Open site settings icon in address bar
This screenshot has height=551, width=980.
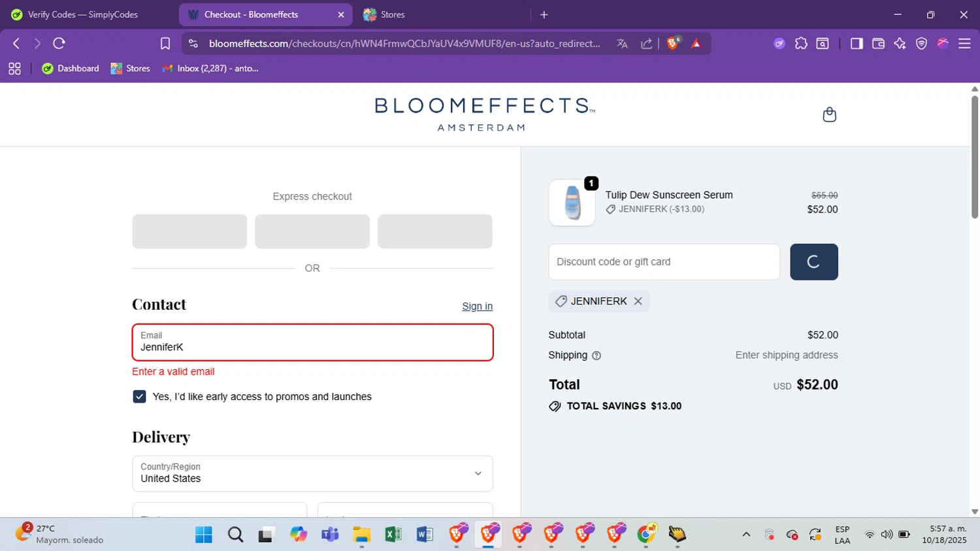pyautogui.click(x=193, y=43)
